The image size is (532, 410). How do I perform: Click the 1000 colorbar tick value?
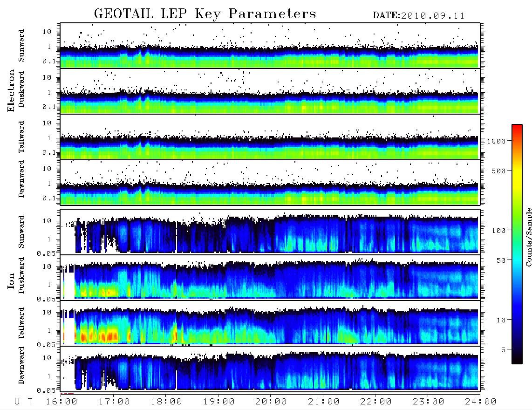[x=496, y=141]
